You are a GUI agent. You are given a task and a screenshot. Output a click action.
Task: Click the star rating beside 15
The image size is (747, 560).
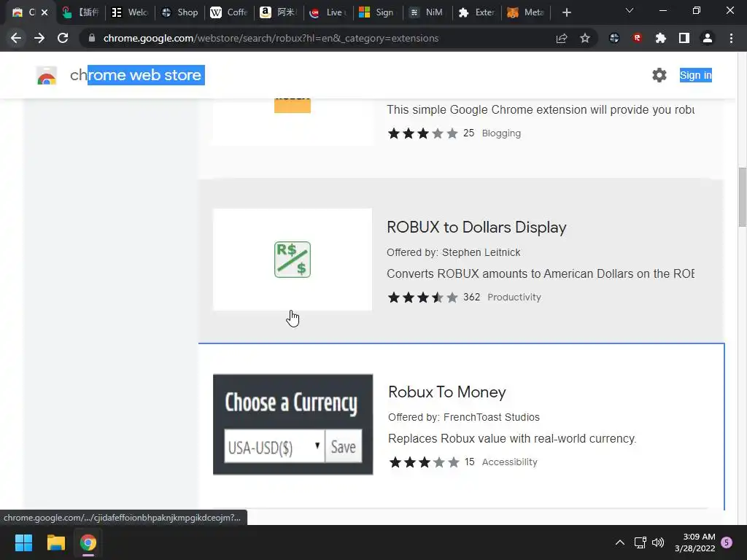point(424,462)
